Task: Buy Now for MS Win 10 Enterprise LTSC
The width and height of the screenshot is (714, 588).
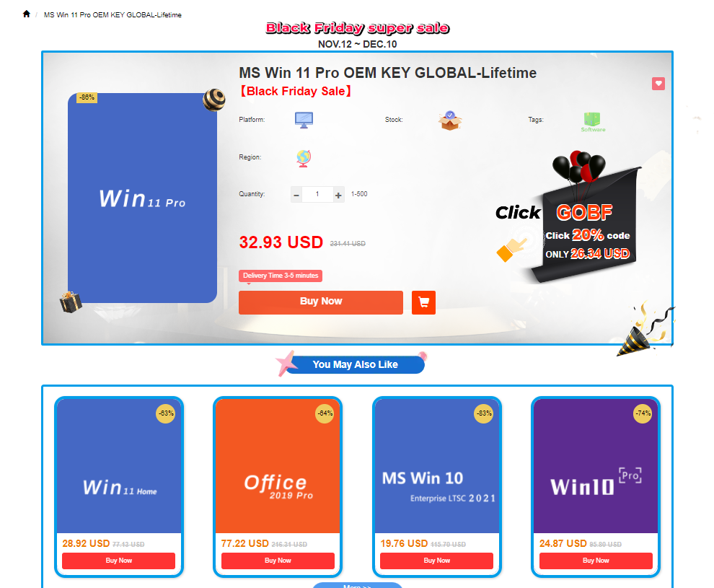Action: pos(436,561)
